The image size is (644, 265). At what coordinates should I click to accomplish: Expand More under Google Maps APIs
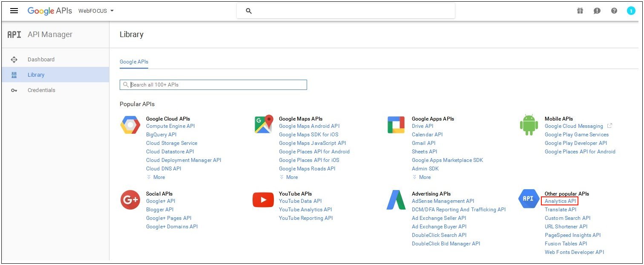[289, 177]
